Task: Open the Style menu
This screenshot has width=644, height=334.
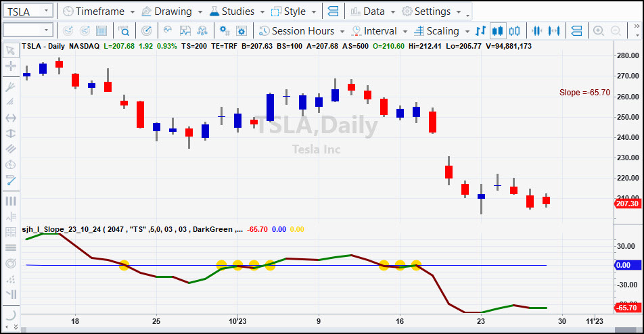Action: click(294, 11)
